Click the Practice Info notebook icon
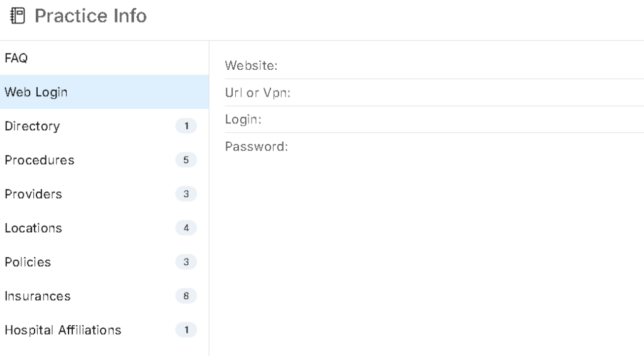Viewport: 644px width, 356px height. point(17,16)
